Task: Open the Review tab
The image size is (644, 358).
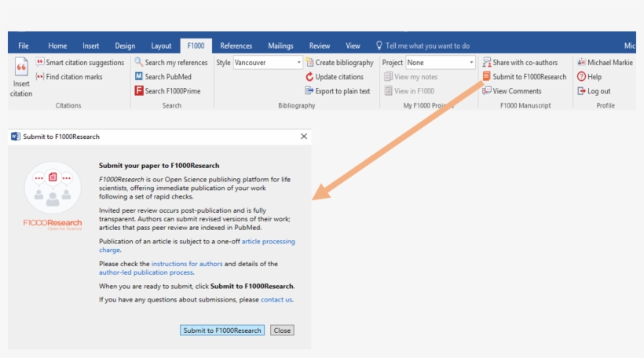Action: click(320, 46)
